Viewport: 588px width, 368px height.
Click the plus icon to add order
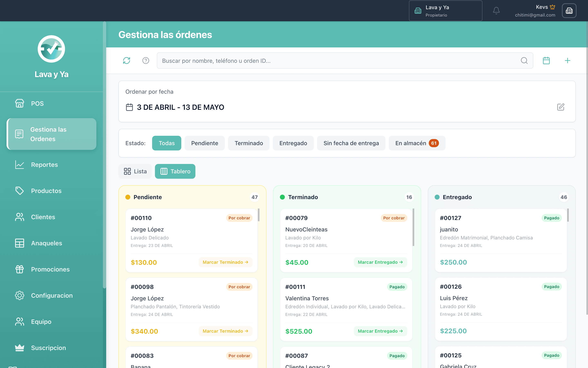pos(567,60)
